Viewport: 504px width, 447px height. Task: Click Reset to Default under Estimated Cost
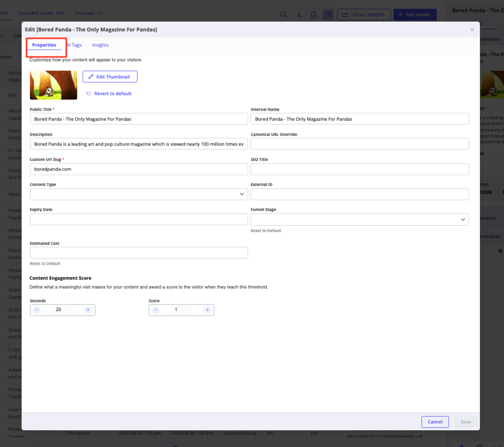point(45,264)
